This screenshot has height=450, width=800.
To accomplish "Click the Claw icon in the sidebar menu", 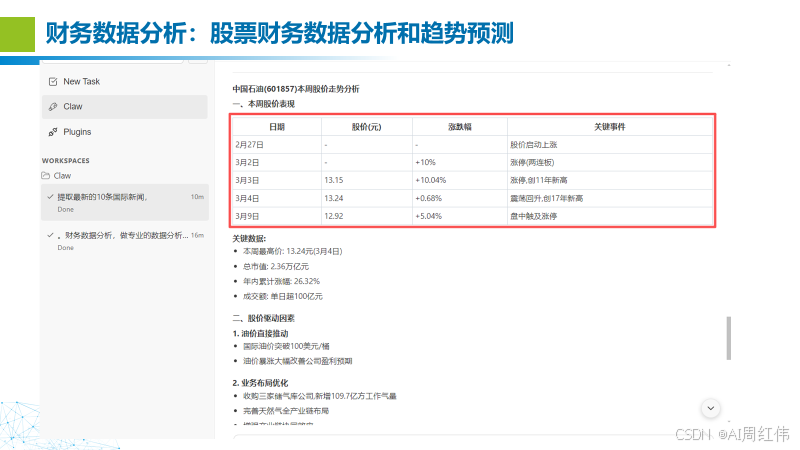I will tap(53, 107).
